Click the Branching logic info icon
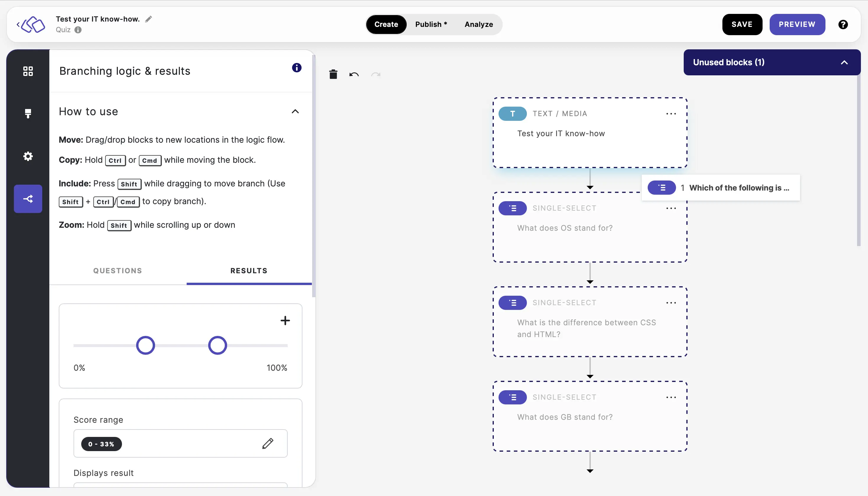This screenshot has width=868, height=496. (x=297, y=68)
